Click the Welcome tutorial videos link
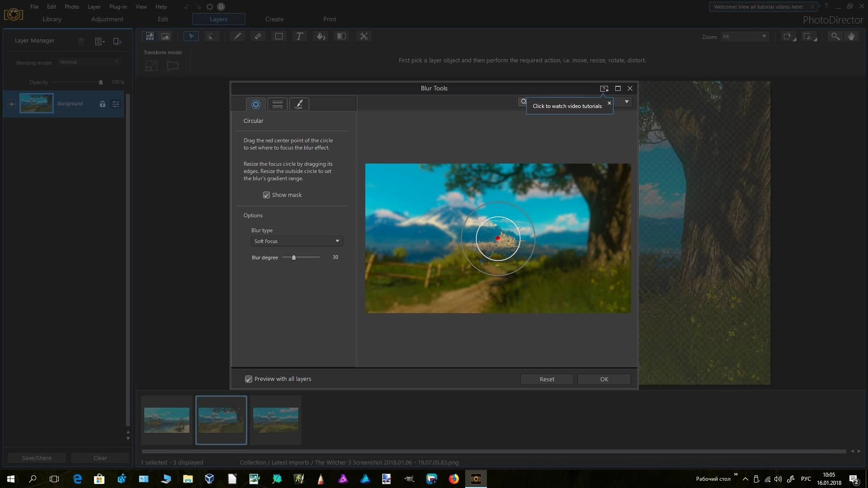This screenshot has width=868, height=488. pos(758,7)
